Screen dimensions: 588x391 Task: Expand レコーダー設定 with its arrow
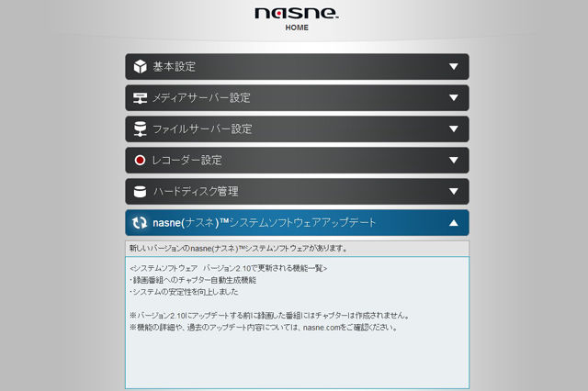454,161
